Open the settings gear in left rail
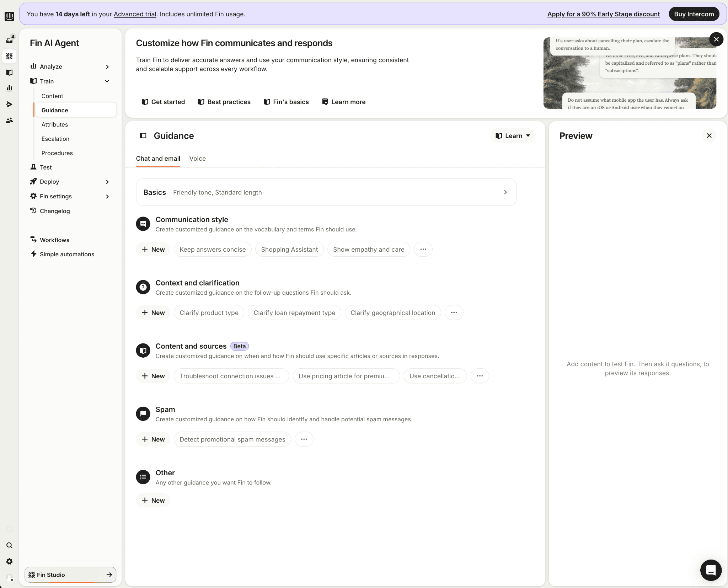This screenshot has width=728, height=588. [x=9, y=561]
